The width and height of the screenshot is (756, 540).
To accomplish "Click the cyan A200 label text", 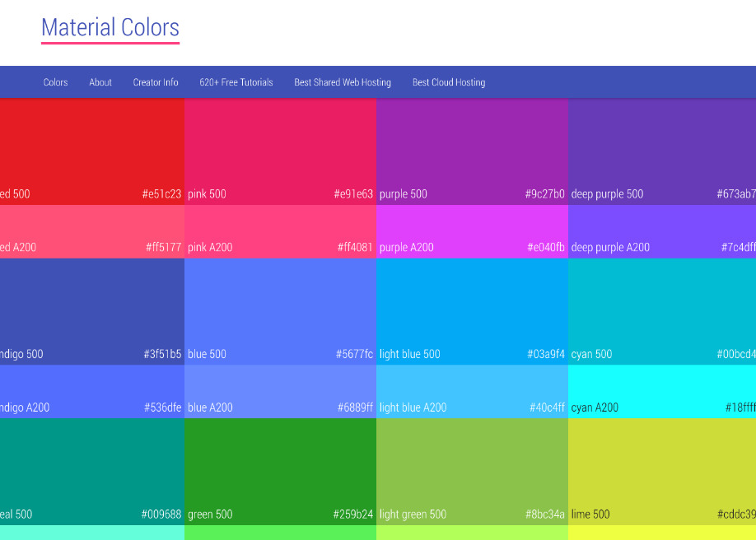I will (595, 408).
